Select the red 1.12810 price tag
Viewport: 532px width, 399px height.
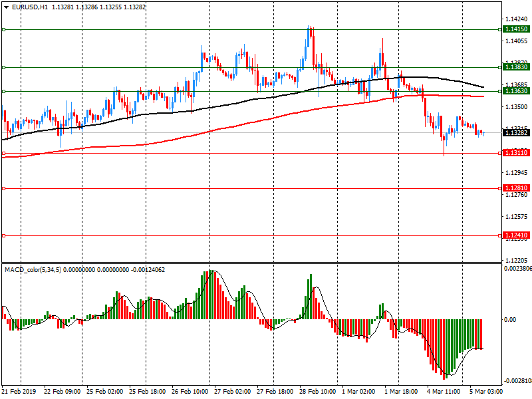tap(516, 188)
